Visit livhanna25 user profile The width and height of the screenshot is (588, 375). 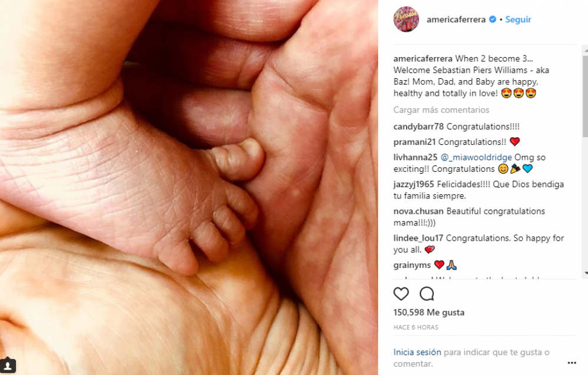415,157
